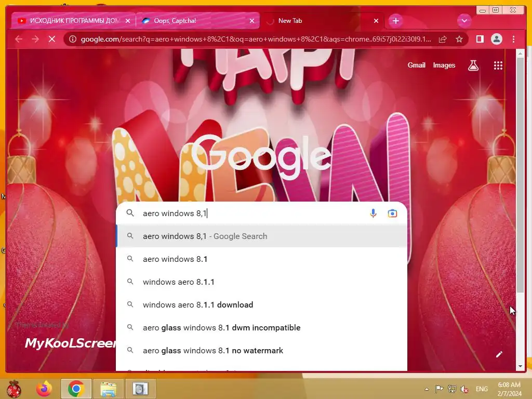The width and height of the screenshot is (532, 399).
Task: Open the Google apps grid
Action: (x=498, y=65)
